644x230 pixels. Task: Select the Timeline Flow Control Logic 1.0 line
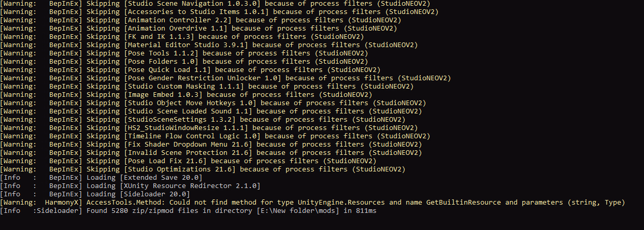click(x=214, y=136)
